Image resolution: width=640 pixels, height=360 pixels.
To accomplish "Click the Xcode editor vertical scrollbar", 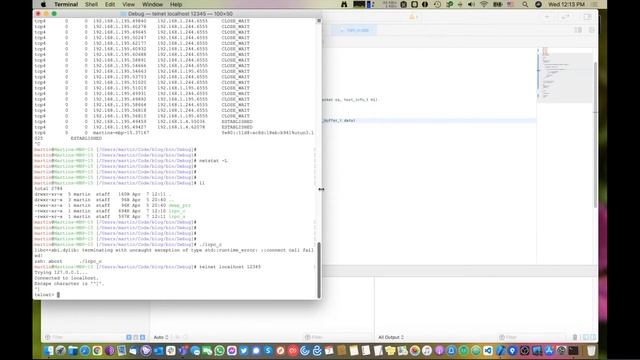I will click(595, 135).
